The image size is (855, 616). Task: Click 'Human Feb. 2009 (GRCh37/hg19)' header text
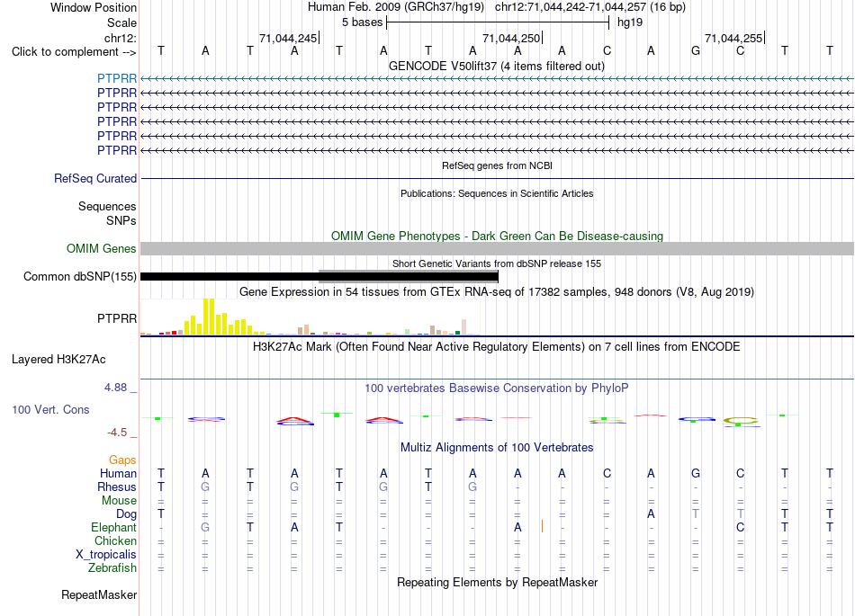[x=396, y=7]
